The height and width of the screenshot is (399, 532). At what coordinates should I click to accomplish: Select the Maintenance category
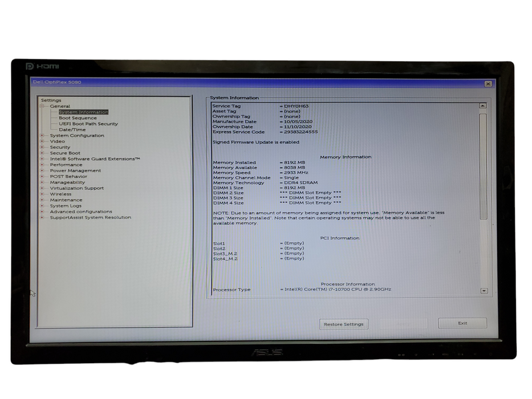point(66,200)
